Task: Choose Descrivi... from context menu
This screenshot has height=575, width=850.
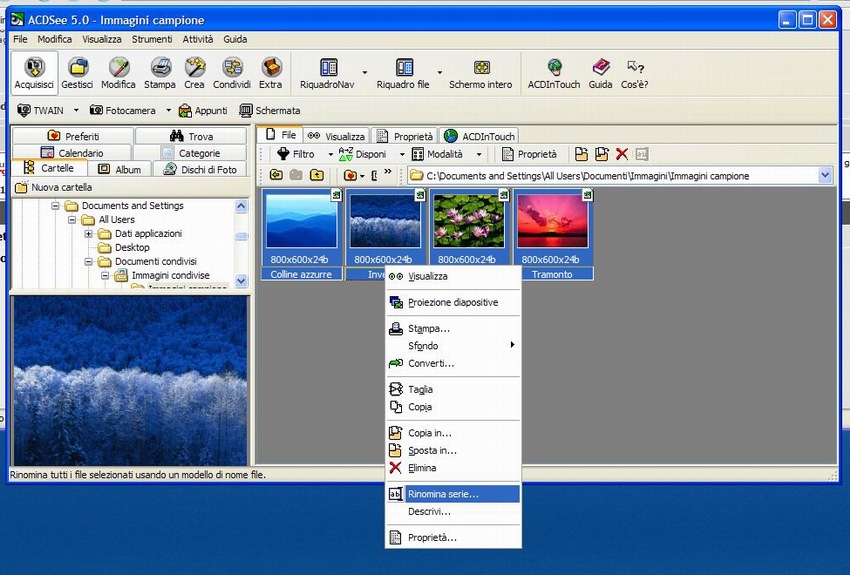Action: click(x=453, y=511)
